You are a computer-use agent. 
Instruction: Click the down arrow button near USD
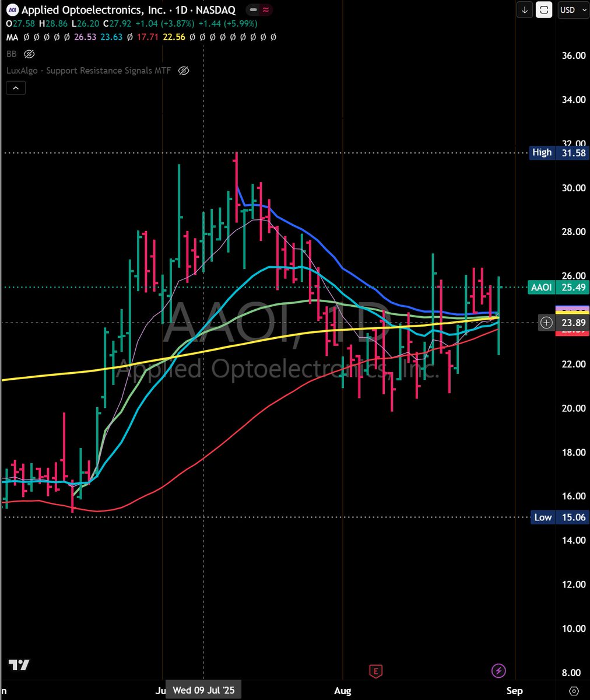tap(525, 10)
